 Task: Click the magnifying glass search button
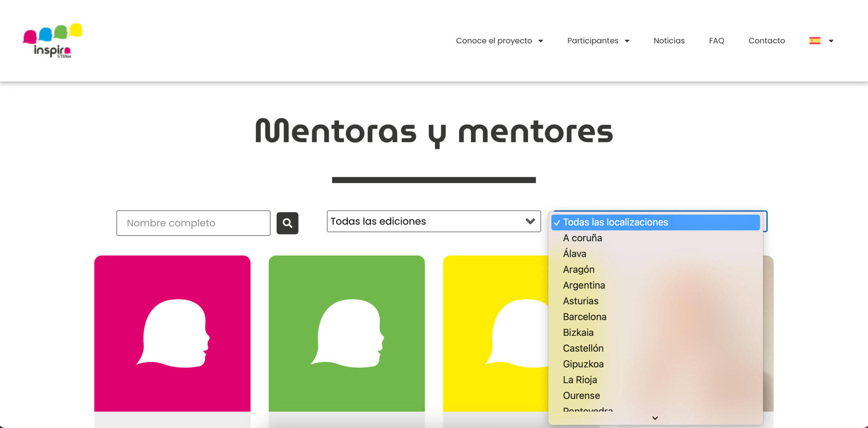287,223
